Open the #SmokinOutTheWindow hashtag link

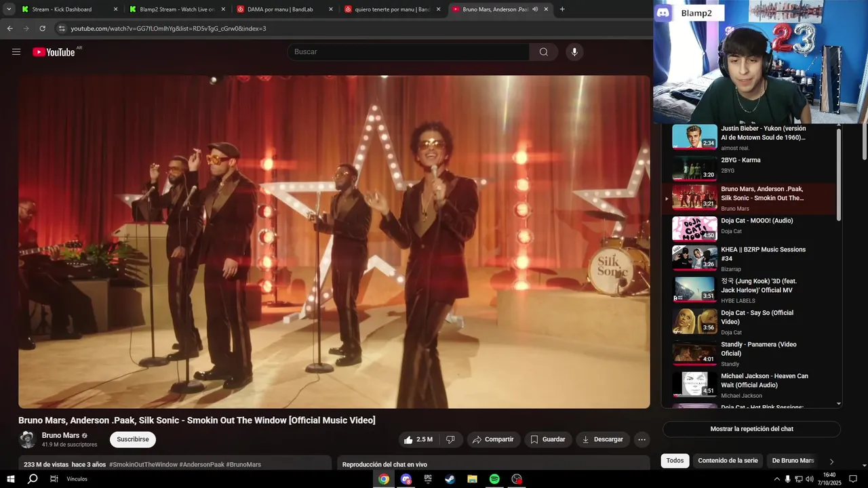(x=143, y=465)
